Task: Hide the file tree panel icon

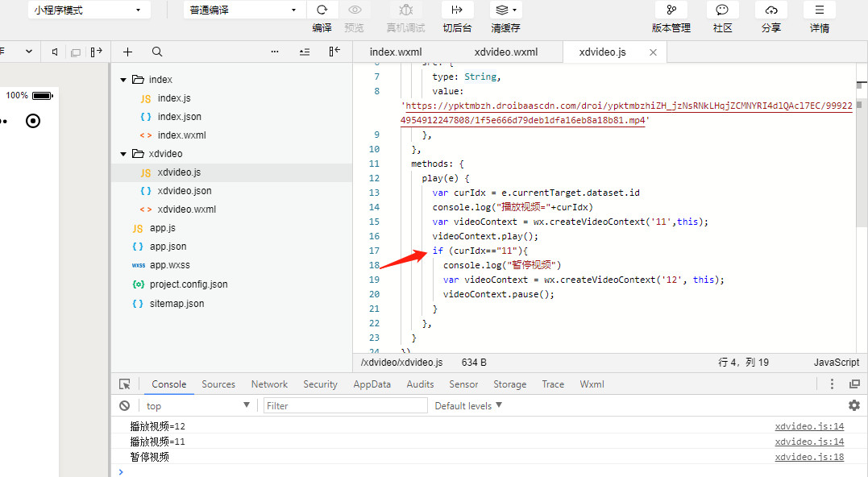Action: 334,52
